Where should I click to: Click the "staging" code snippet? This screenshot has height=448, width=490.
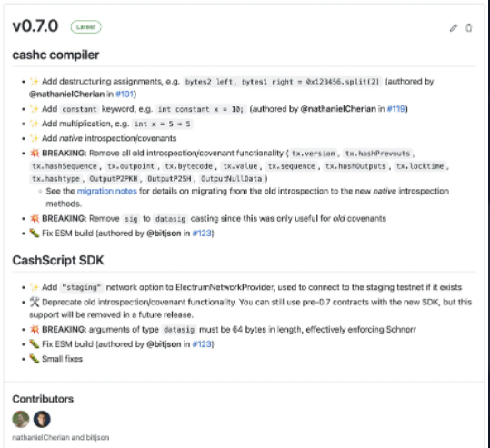[x=82, y=287]
